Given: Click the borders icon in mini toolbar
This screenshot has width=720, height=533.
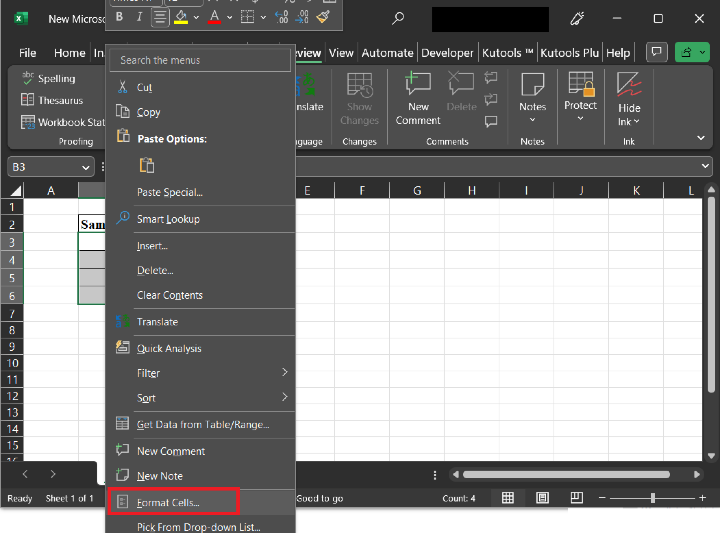Looking at the screenshot, I should [248, 17].
